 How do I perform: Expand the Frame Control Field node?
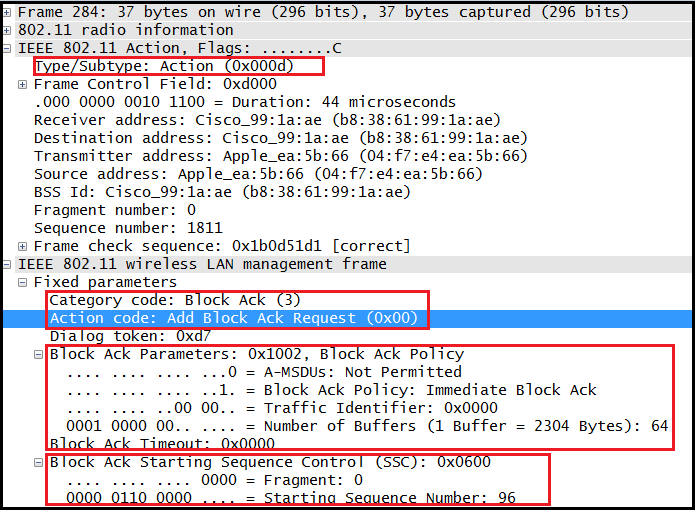click(x=23, y=84)
